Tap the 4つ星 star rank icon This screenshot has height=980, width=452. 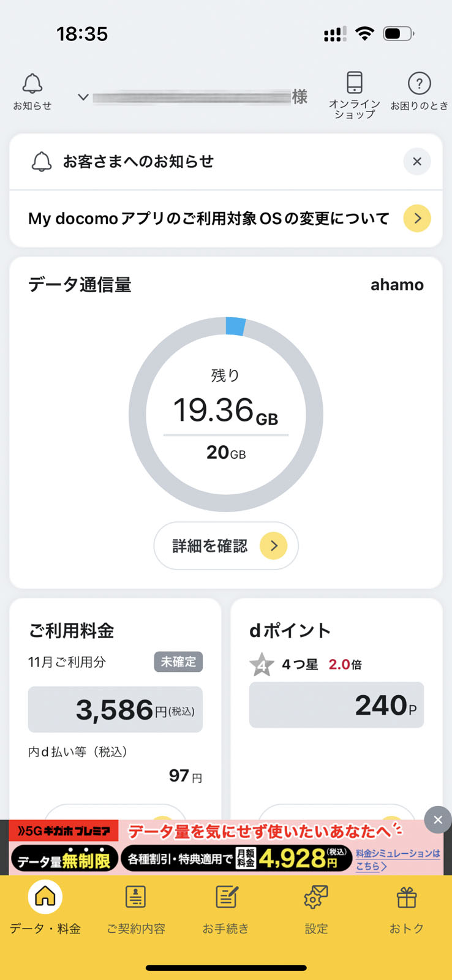click(262, 665)
